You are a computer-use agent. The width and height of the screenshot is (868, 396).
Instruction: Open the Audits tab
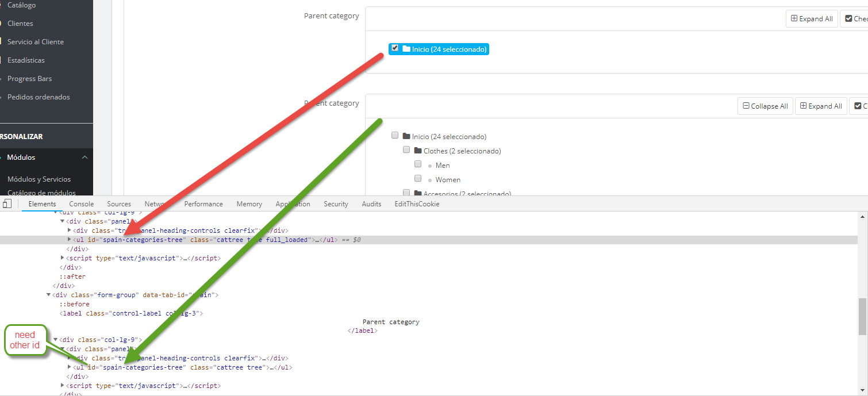coord(371,203)
